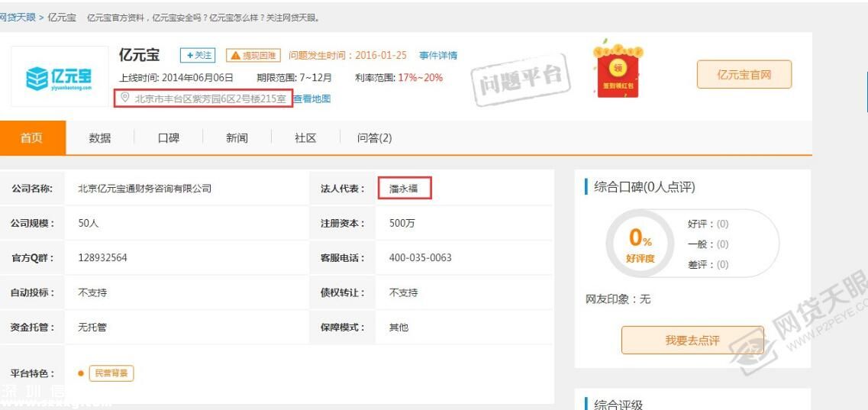Click the 好评：(0) rating line

(x=708, y=224)
